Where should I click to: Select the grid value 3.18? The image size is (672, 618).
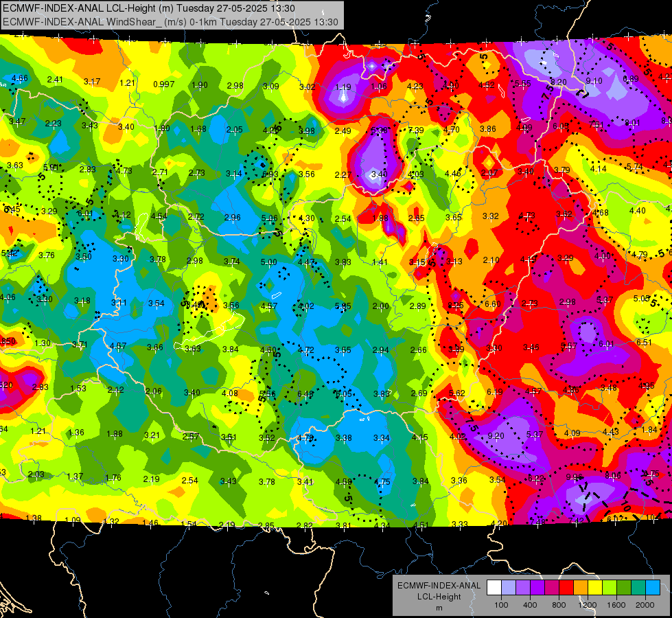(82, 301)
